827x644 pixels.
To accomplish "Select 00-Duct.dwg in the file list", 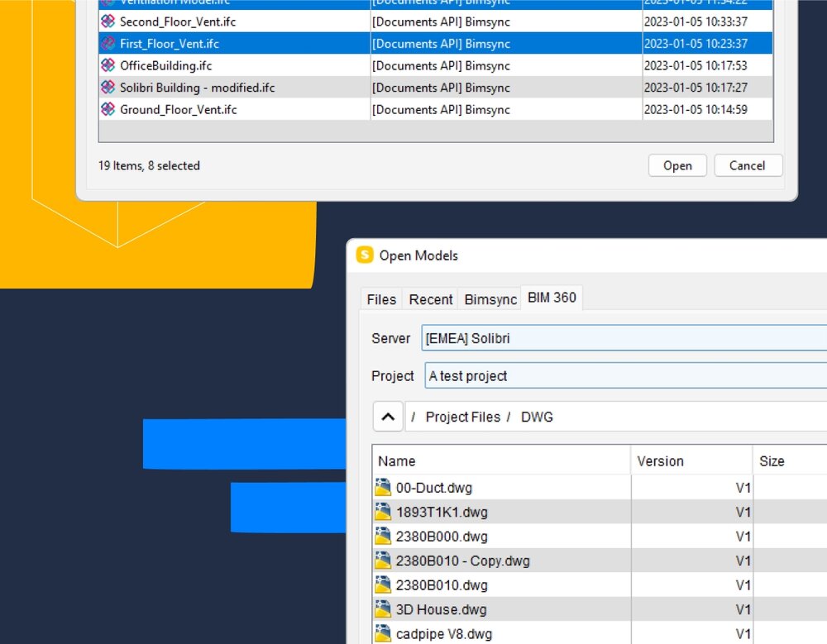I will 600,488.
